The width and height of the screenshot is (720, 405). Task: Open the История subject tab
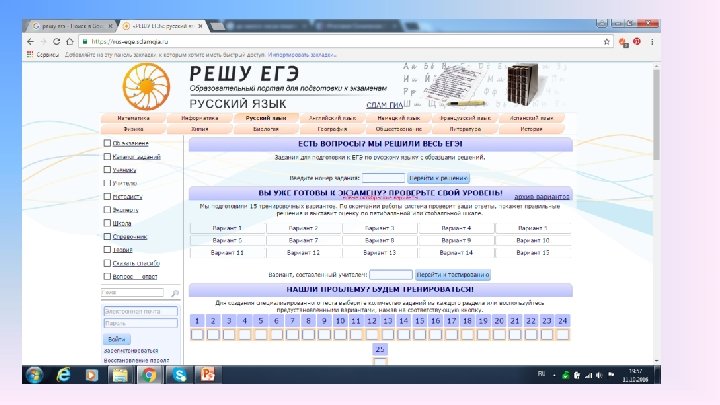tap(531, 129)
